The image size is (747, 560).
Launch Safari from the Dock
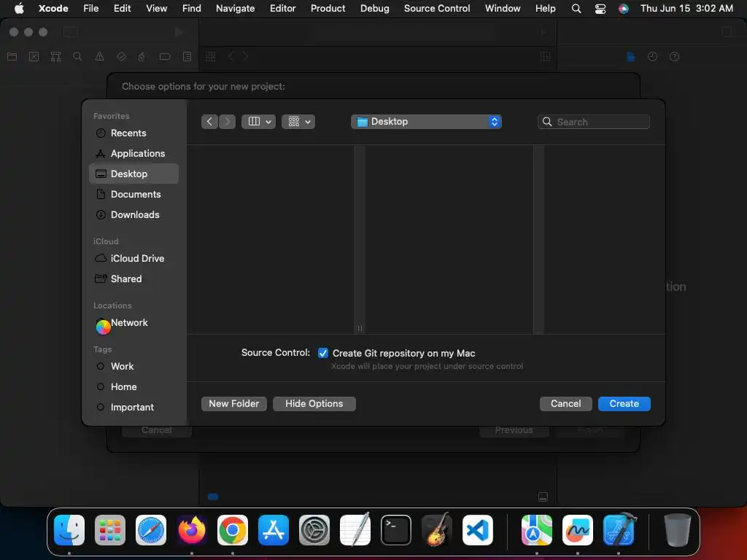[151, 530]
